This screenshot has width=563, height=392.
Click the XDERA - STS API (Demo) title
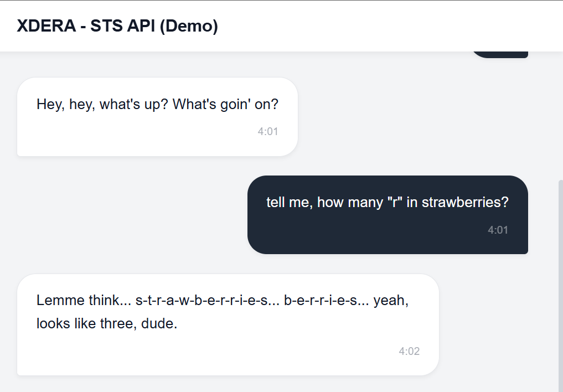click(117, 25)
